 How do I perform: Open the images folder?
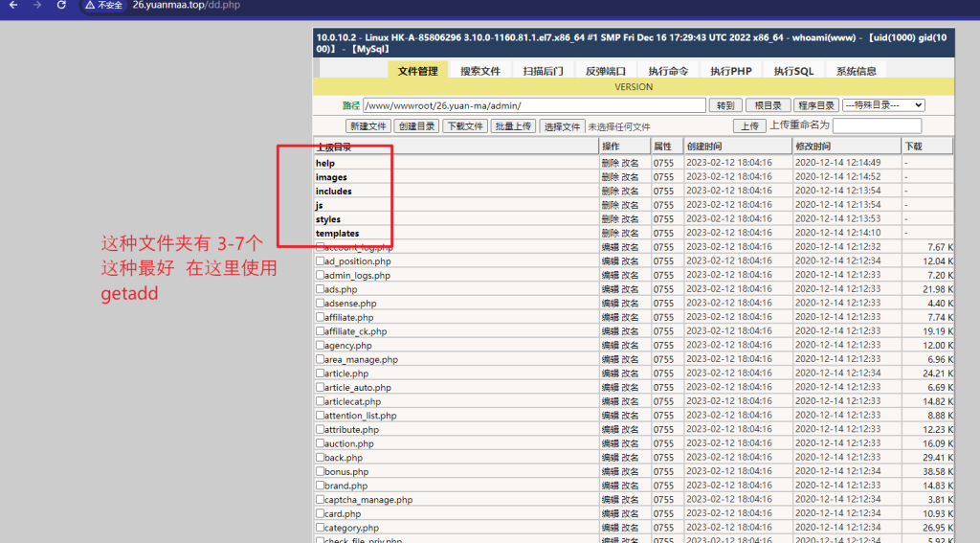pyautogui.click(x=331, y=177)
